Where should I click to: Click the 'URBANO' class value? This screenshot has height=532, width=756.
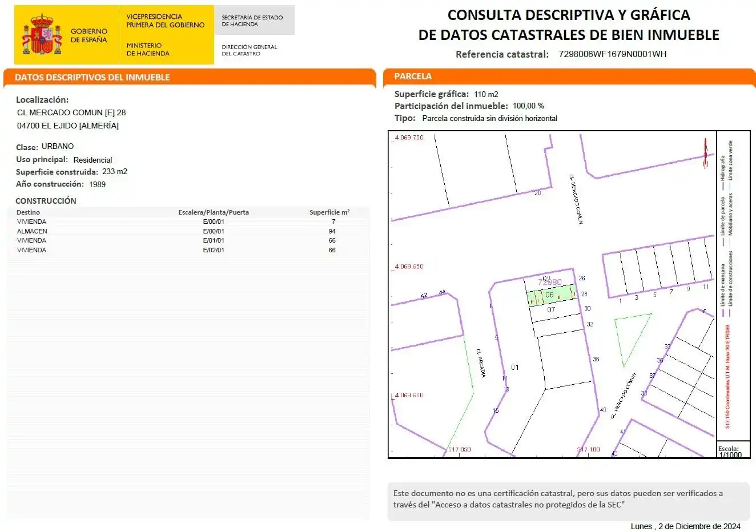click(x=58, y=146)
